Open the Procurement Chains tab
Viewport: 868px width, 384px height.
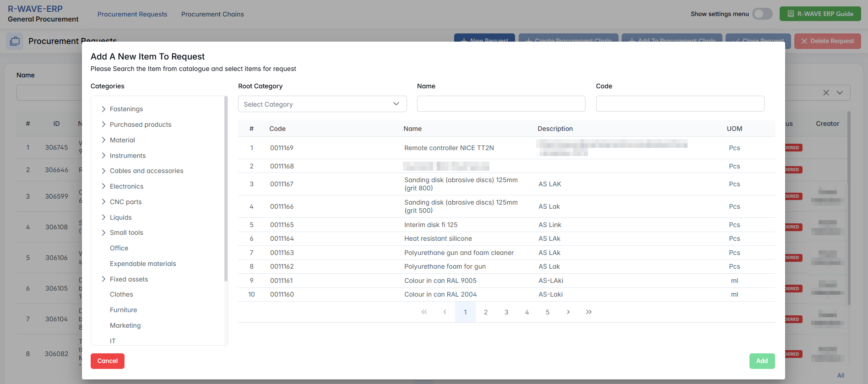click(212, 14)
